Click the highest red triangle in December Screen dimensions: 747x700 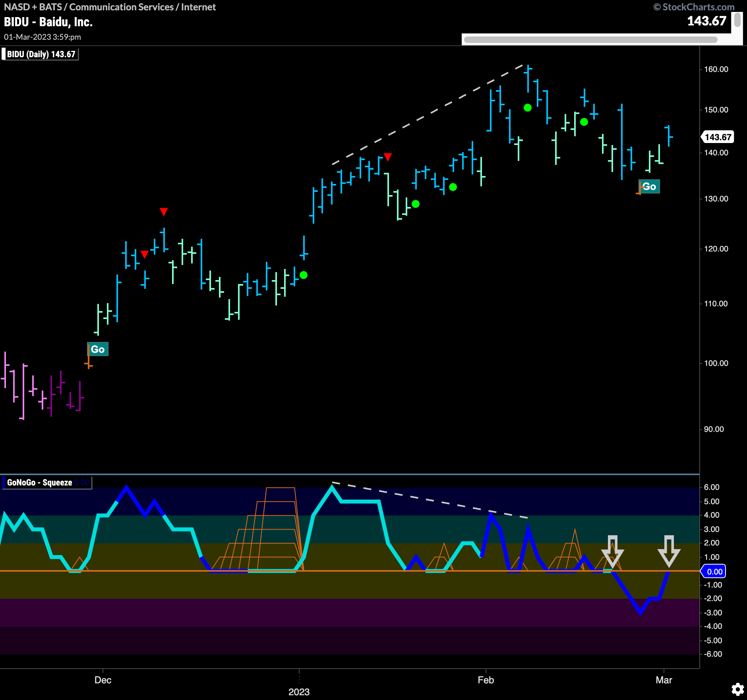164,211
